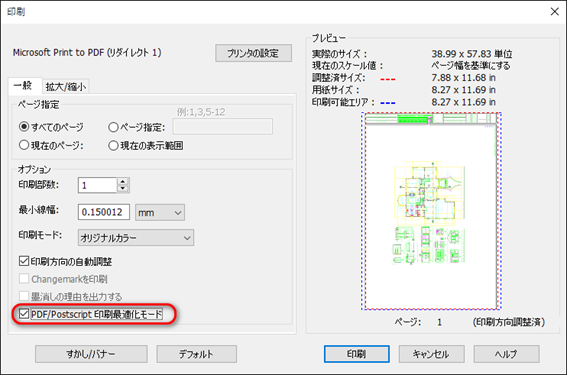Click the プリンタの設定 button
Screen dimensions: 567x375
[x=253, y=53]
